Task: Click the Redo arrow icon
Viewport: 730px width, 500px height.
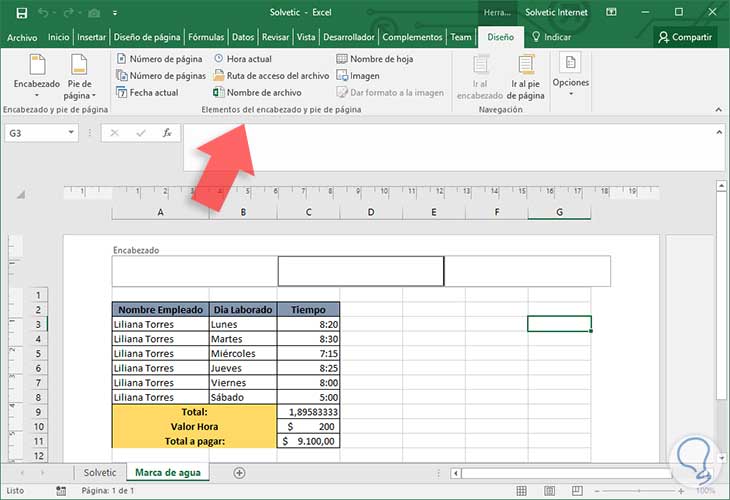Action: [x=68, y=13]
